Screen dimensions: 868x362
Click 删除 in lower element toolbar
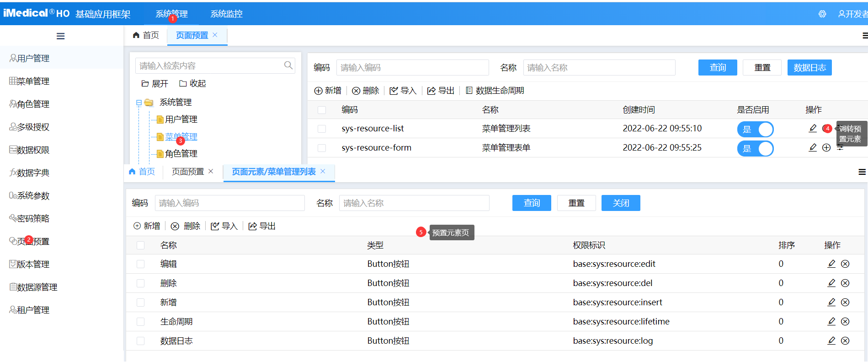[186, 226]
